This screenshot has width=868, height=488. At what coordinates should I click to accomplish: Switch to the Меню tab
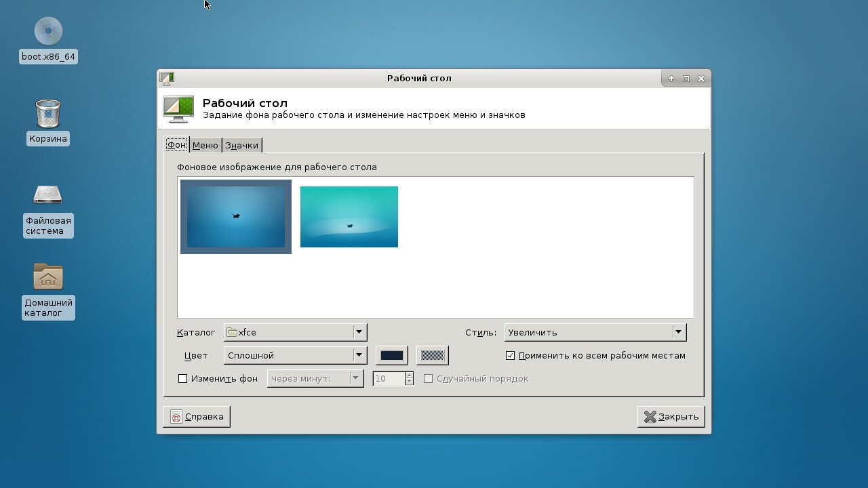click(x=205, y=145)
